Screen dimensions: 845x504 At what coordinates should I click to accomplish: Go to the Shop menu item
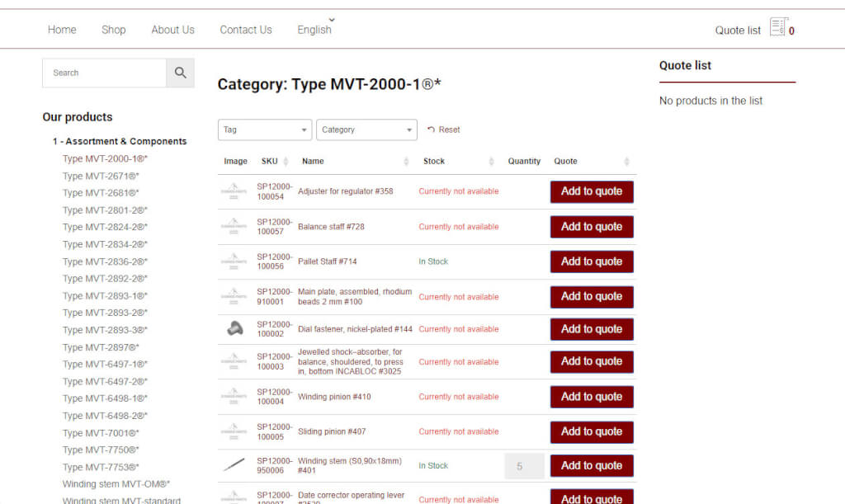pos(114,30)
